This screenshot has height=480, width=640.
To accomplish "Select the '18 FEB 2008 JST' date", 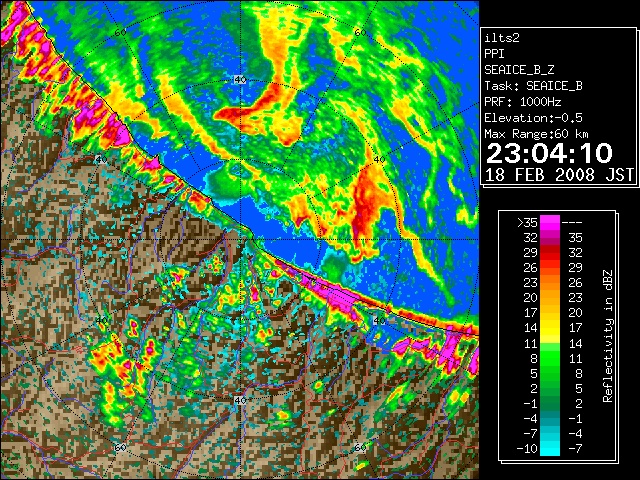I will 560,175.
